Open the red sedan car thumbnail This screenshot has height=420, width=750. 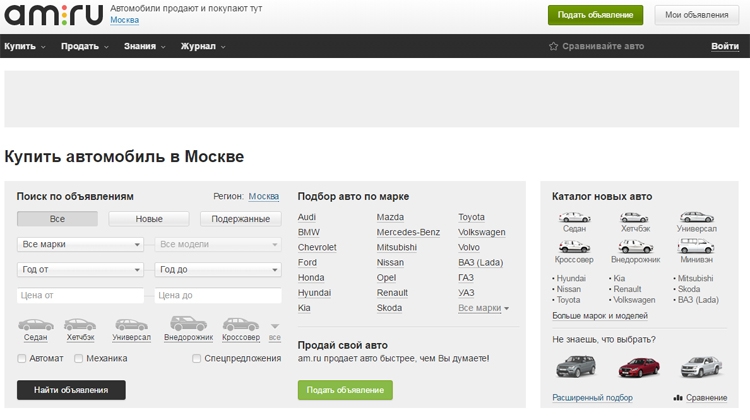click(639, 367)
